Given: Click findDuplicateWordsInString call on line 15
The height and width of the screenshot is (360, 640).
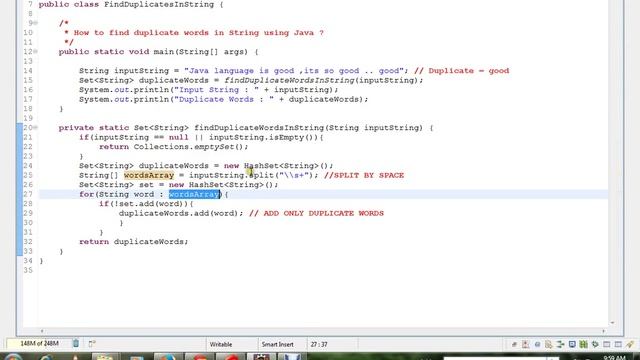Looking at the screenshot, I should coord(289,80).
